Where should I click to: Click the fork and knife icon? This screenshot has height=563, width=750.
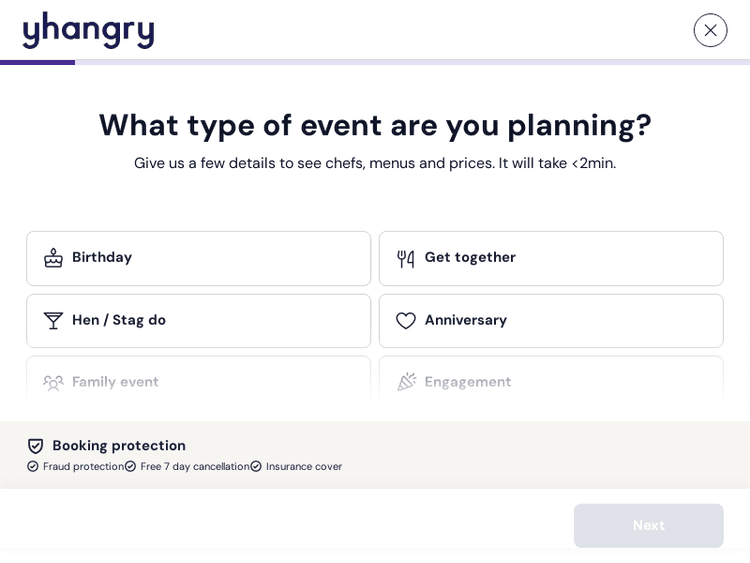405,258
